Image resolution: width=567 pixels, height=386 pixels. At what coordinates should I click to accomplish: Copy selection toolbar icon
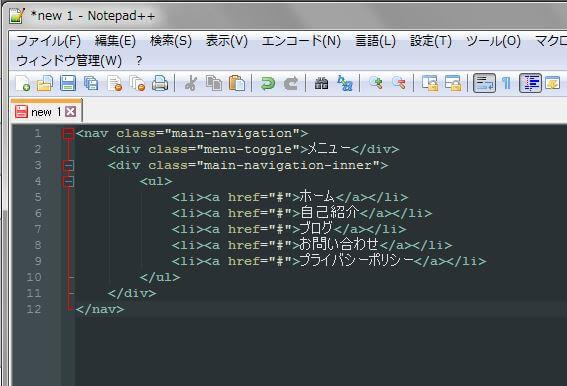(214, 83)
